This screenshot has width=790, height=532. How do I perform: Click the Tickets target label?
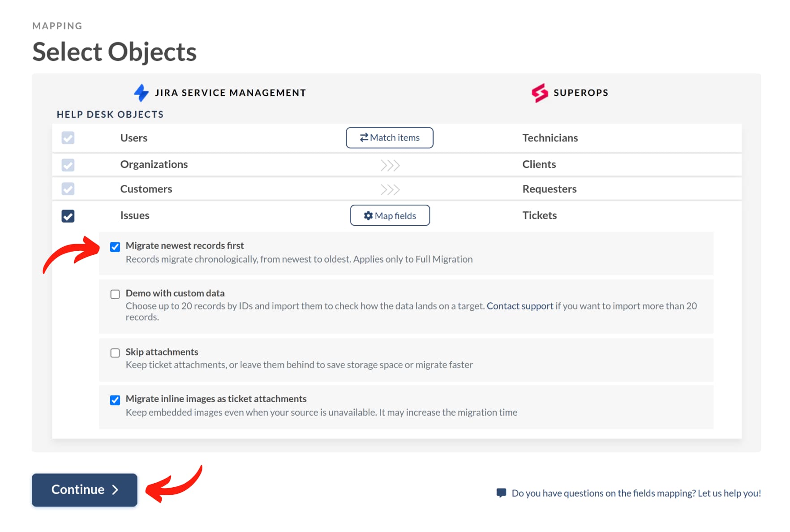pos(540,215)
